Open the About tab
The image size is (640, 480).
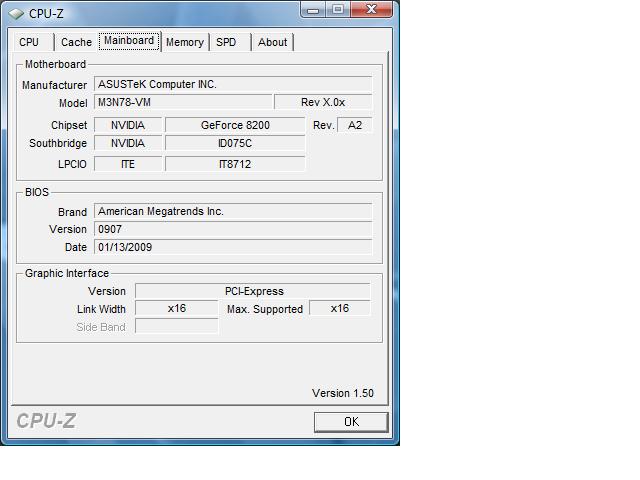[272, 42]
